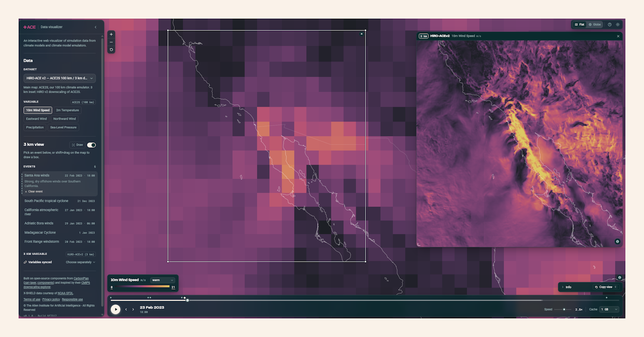Step to the previous time frame
Image resolution: width=644 pixels, height=337 pixels.
pos(126,309)
